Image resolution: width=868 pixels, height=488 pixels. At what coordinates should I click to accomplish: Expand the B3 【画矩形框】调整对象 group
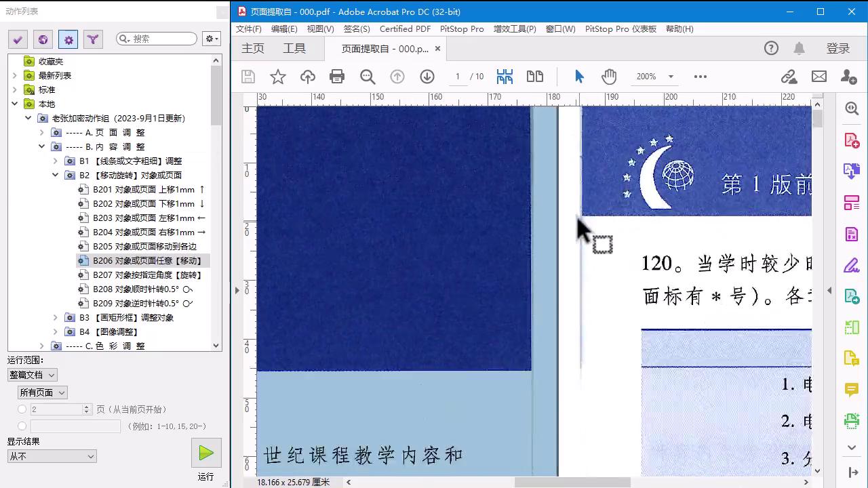tap(56, 317)
